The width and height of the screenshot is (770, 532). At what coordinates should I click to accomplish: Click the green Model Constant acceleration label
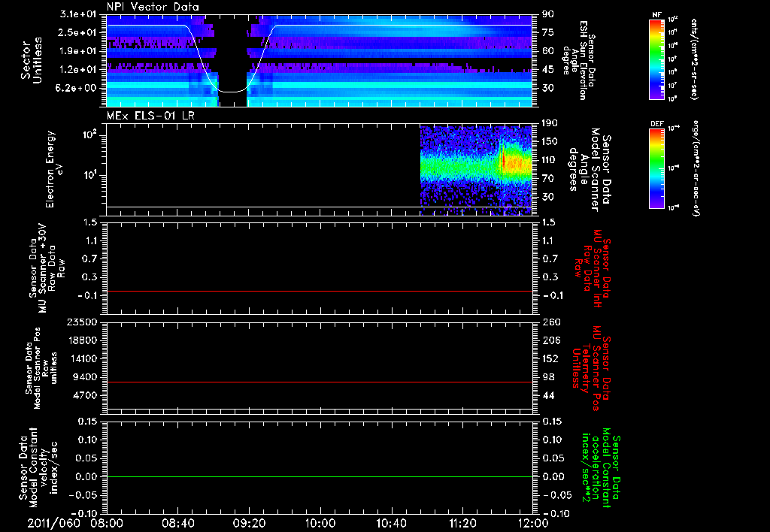(x=602, y=467)
